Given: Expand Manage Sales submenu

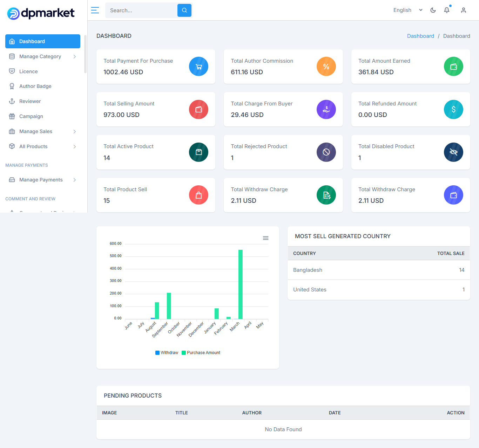Looking at the screenshot, I should (43, 131).
